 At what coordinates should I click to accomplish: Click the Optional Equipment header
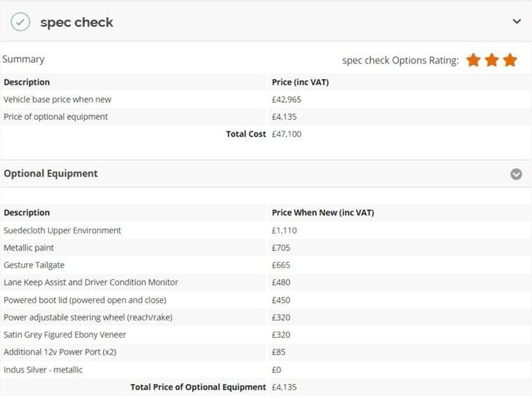51,174
